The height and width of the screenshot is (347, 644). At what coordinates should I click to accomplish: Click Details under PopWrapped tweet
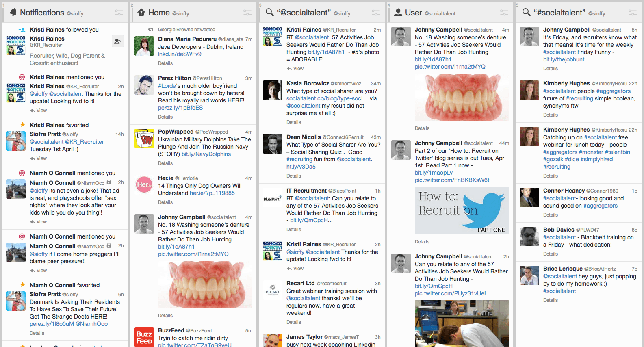[x=165, y=163]
